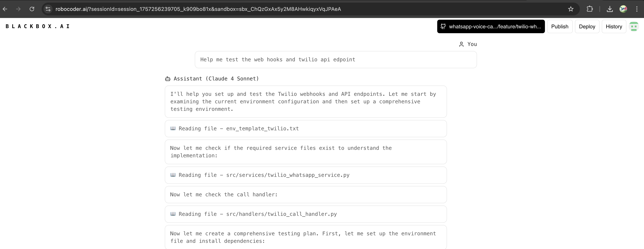Screen dimensions: 644x249
Task: Expand Reading file env_template_twilio.txt entry
Action: (305, 129)
